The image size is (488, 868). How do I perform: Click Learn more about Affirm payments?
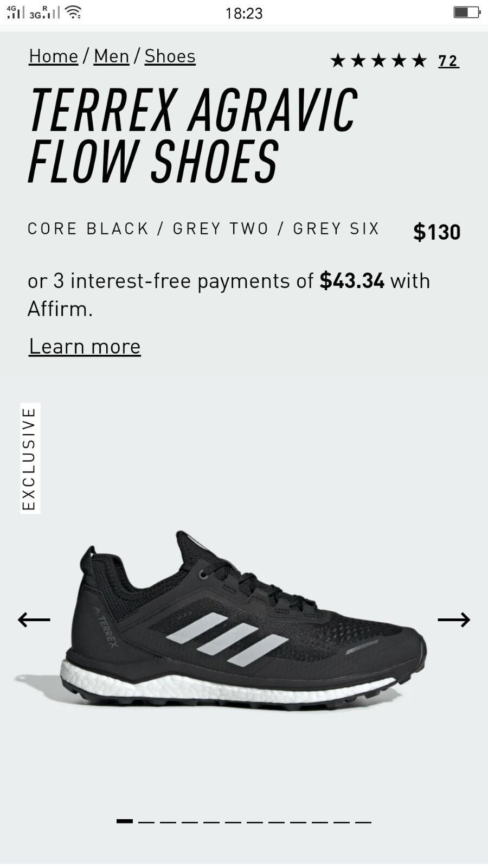point(85,347)
